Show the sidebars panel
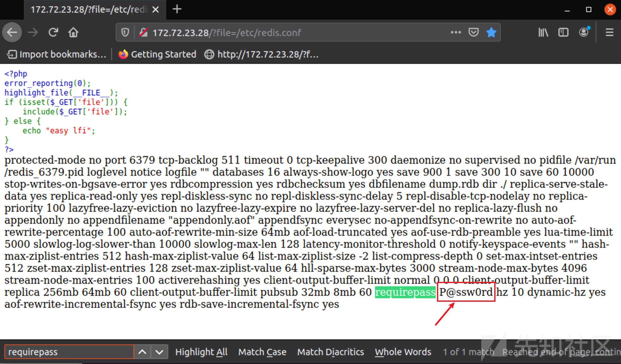 click(563, 32)
